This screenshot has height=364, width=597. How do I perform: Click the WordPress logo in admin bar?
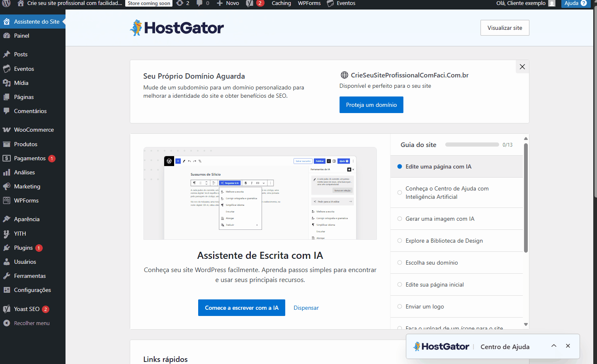pyautogui.click(x=6, y=3)
